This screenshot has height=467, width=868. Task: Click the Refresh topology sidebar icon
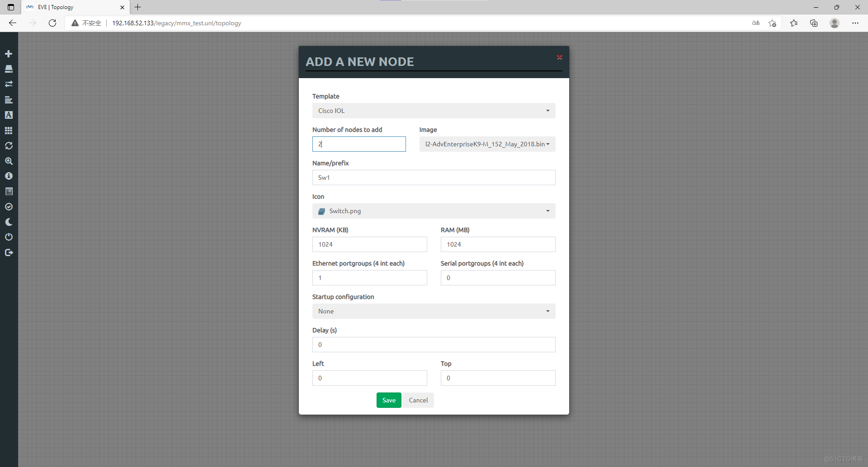pyautogui.click(x=9, y=145)
